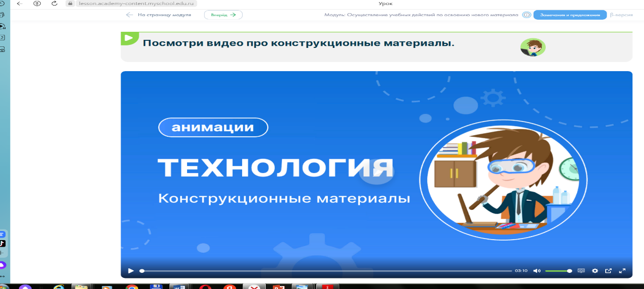644x289 pixels.
Task: Click the boy avatar on the task card
Action: [x=533, y=47]
